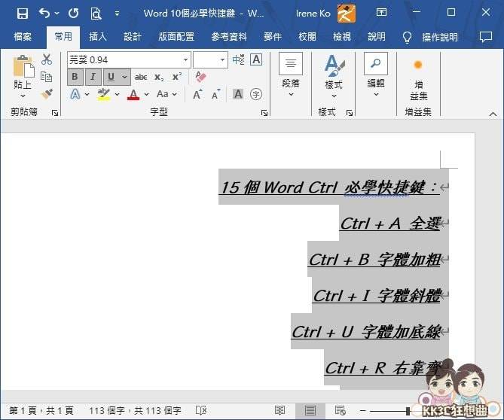This screenshot has height=420, width=504.
Task: Click the phonetic guide icon
Action: click(239, 59)
